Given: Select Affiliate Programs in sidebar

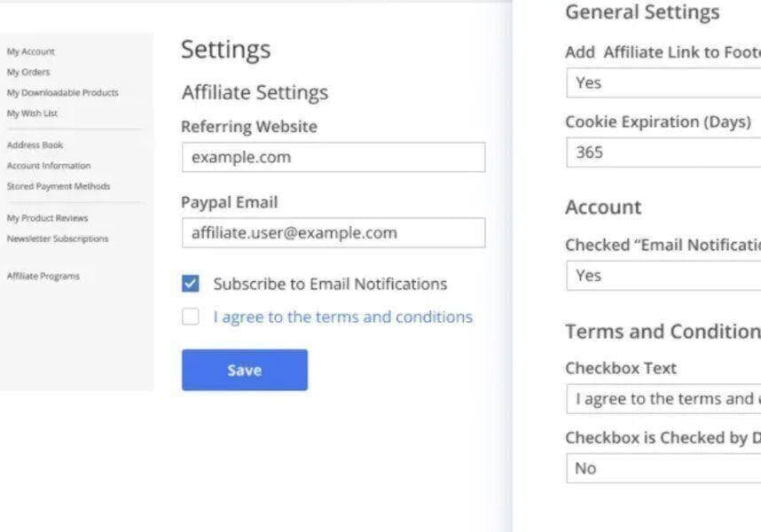Looking at the screenshot, I should pyautogui.click(x=43, y=276).
